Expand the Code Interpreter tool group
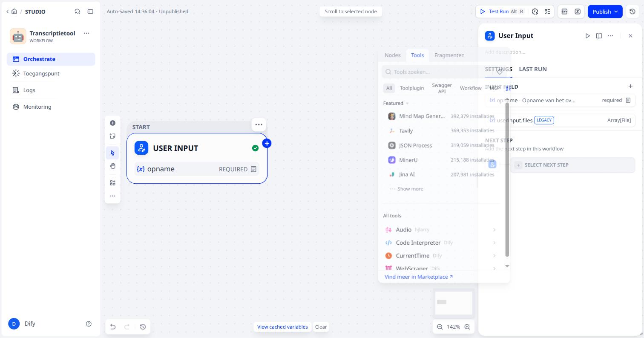 (x=440, y=243)
